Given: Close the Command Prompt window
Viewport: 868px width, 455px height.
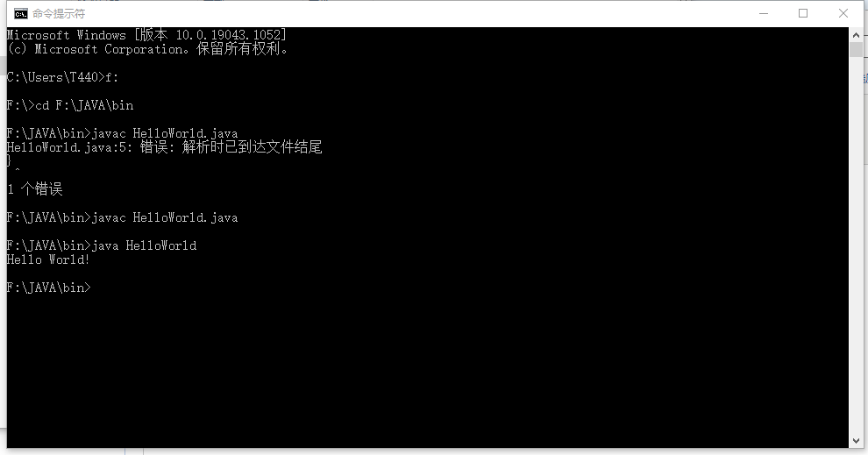Looking at the screenshot, I should click(x=843, y=13).
